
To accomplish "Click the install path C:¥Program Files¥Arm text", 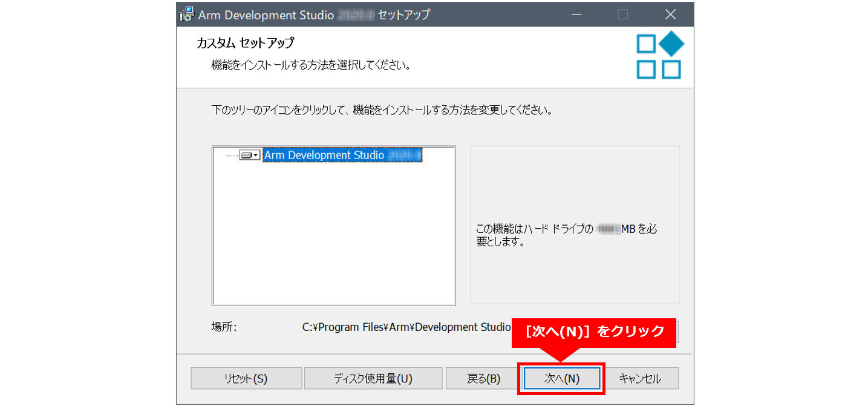I will (x=407, y=327).
